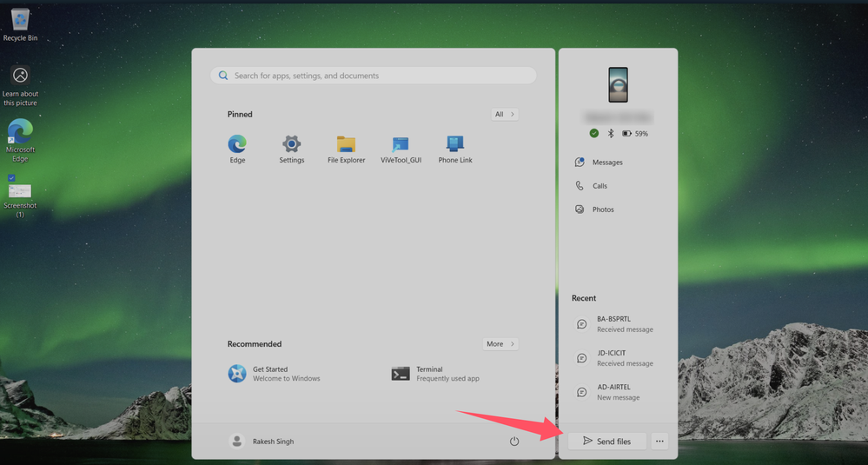Open the Recycle Bin on desktop
The image size is (868, 465).
coord(21,25)
